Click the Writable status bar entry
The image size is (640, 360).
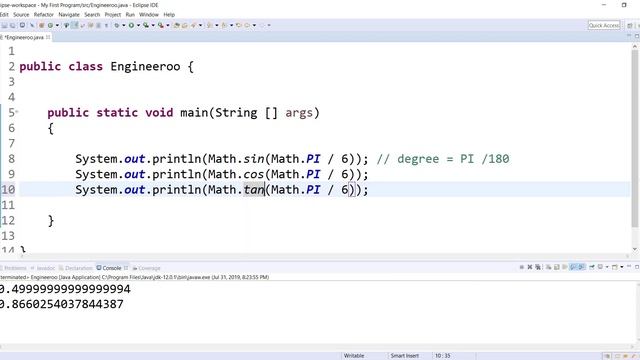pos(354,356)
